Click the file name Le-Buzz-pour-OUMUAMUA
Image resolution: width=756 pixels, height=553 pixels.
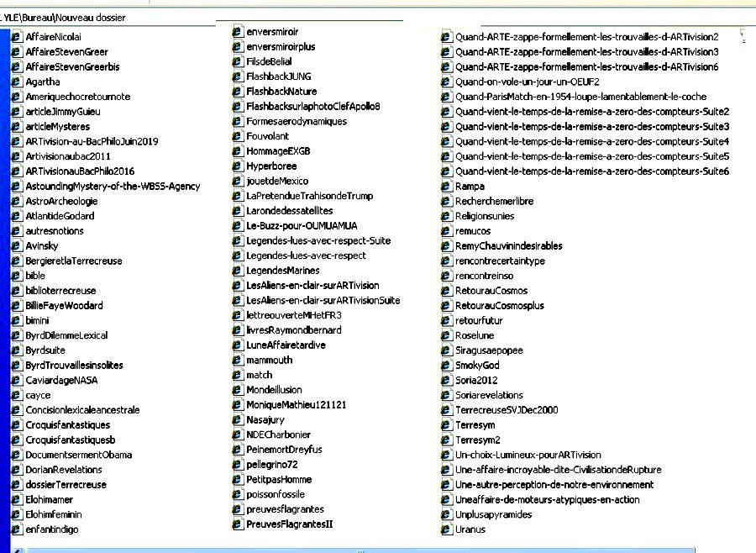302,226
